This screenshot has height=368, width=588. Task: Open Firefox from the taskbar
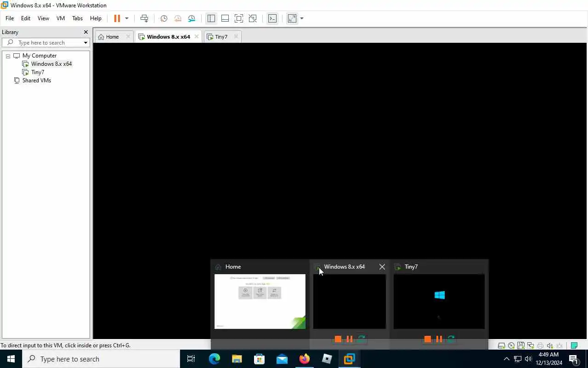pyautogui.click(x=304, y=359)
